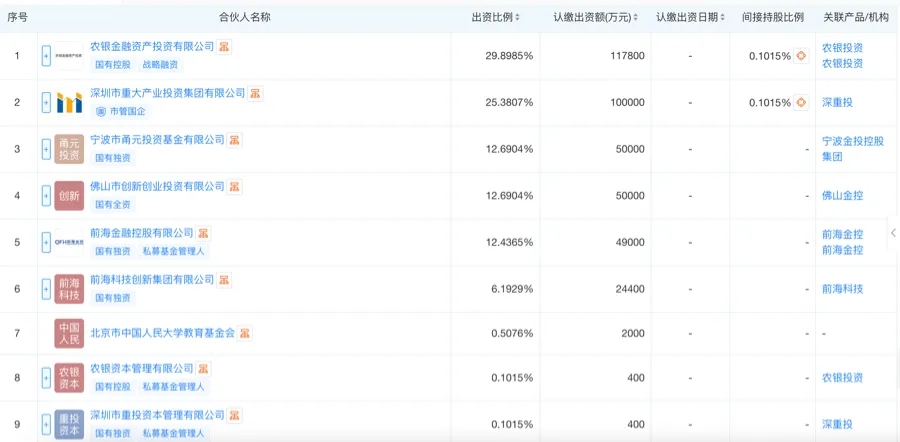The height and width of the screenshot is (442, 900).
Task: Click orange badge icon next to 农银金融资产投资有限公司
Action: point(224,47)
